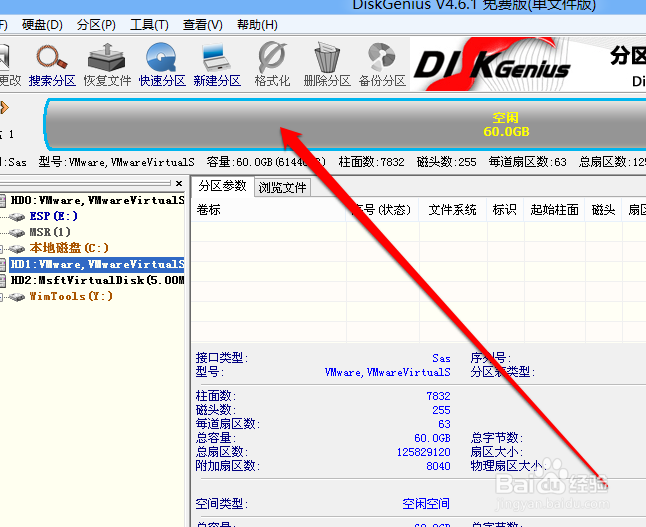Image resolution: width=646 pixels, height=527 pixels.
Task: Open the 硬盘(D) menu
Action: click(42, 25)
